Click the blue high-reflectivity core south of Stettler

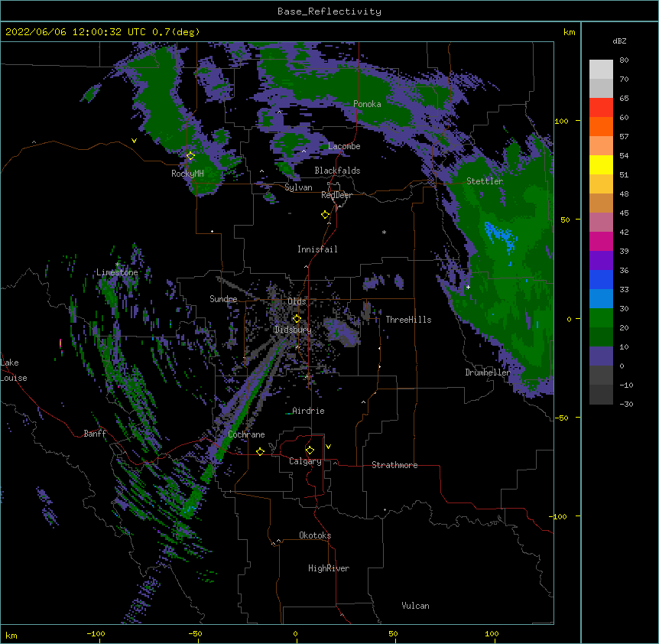click(x=500, y=236)
